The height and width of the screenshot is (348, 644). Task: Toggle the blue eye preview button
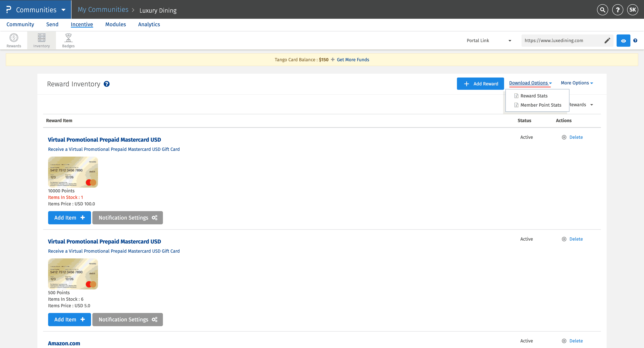point(623,41)
